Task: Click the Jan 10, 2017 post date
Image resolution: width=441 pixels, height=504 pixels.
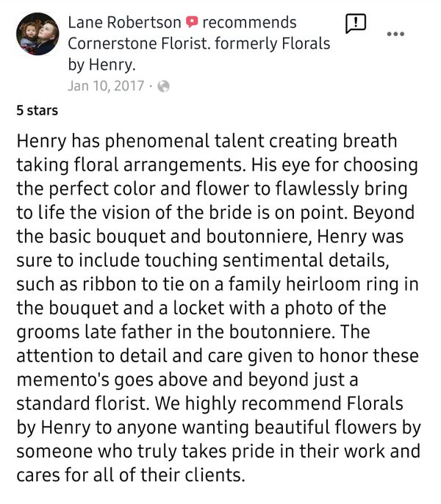Action: tap(106, 86)
